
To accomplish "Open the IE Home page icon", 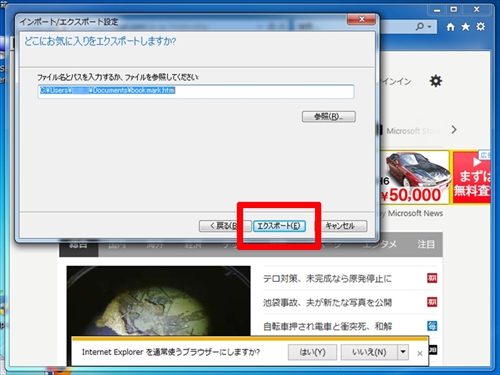I will point(450,27).
